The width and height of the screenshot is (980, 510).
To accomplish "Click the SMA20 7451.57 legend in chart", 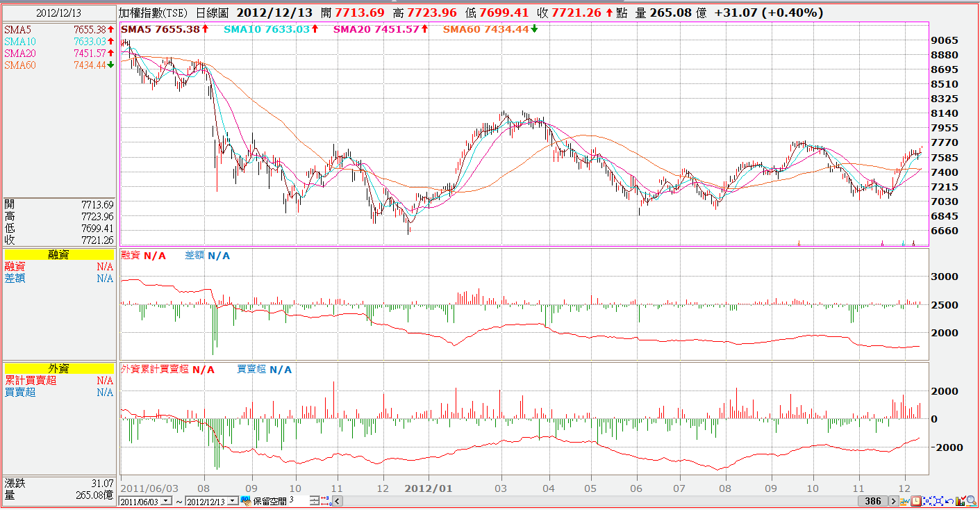I will coord(381,29).
